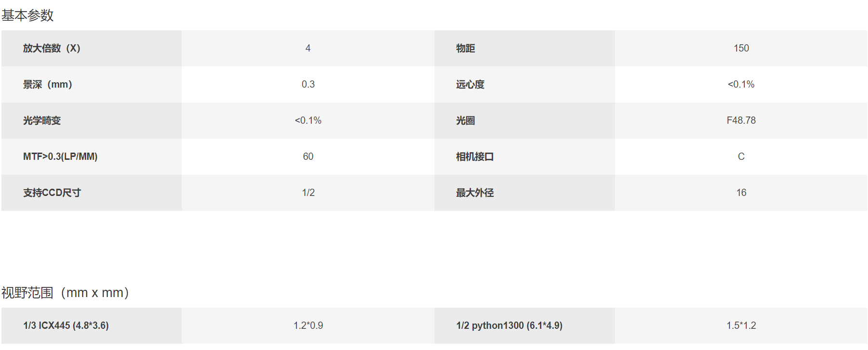
Task: Select the 景深 (mm) label
Action: coord(48,84)
